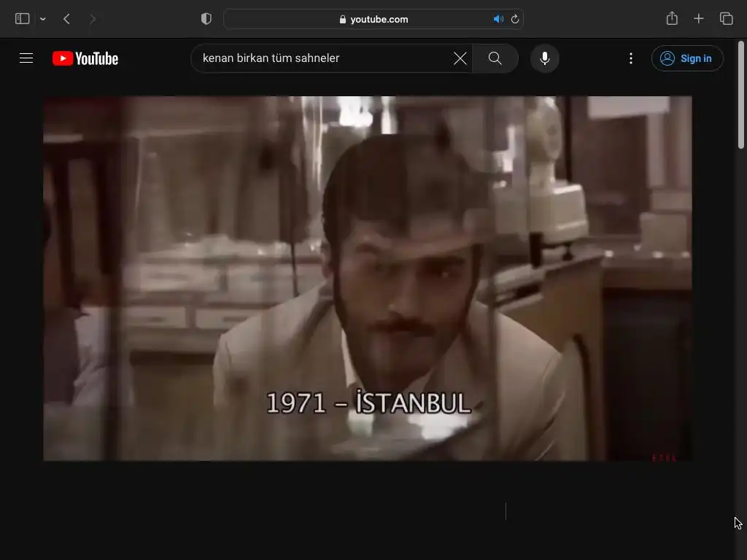The width and height of the screenshot is (747, 560).
Task: Click the video player to pause
Action: [x=368, y=278]
